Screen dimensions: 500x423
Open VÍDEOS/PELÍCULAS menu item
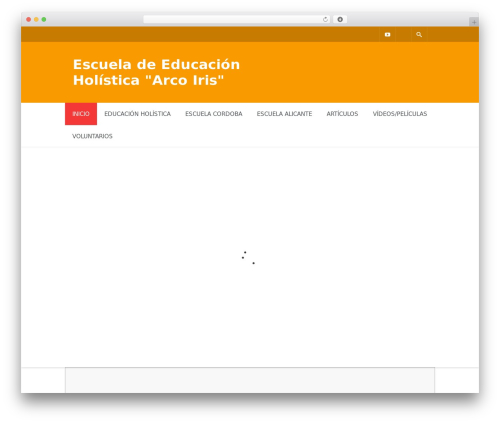(400, 114)
